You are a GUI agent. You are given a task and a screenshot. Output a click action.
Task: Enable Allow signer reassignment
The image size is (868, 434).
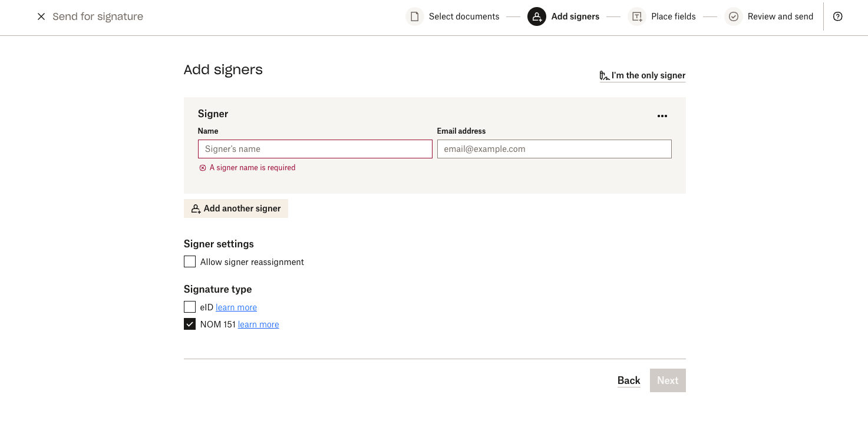click(x=189, y=261)
